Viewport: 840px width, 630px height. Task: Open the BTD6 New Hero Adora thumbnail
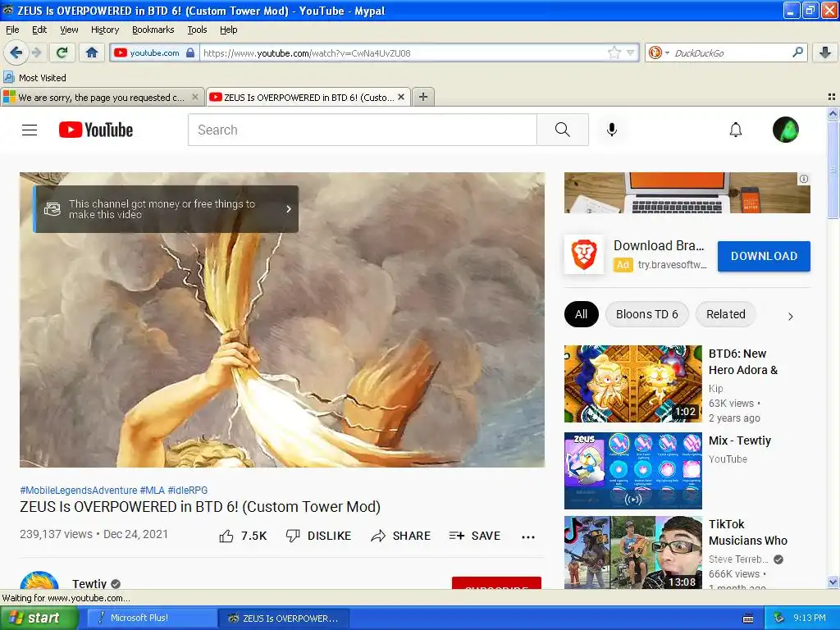click(x=632, y=384)
